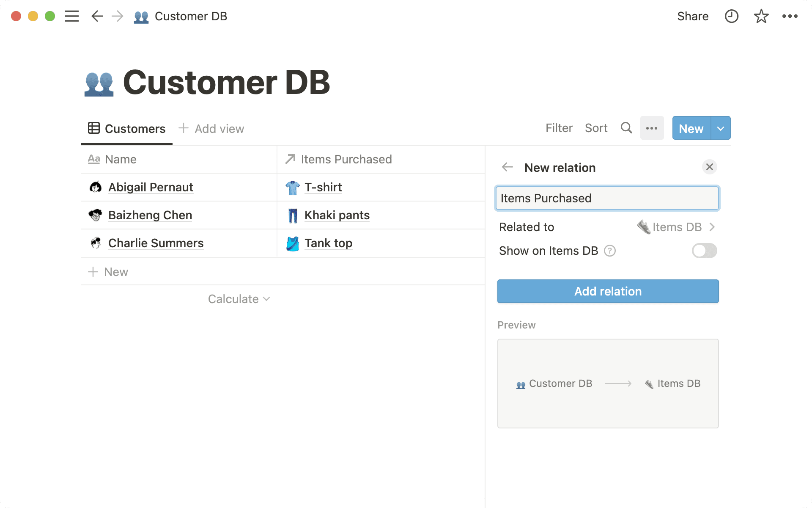Open the Abigail Pernaut page link
812x508 pixels.
pos(151,187)
